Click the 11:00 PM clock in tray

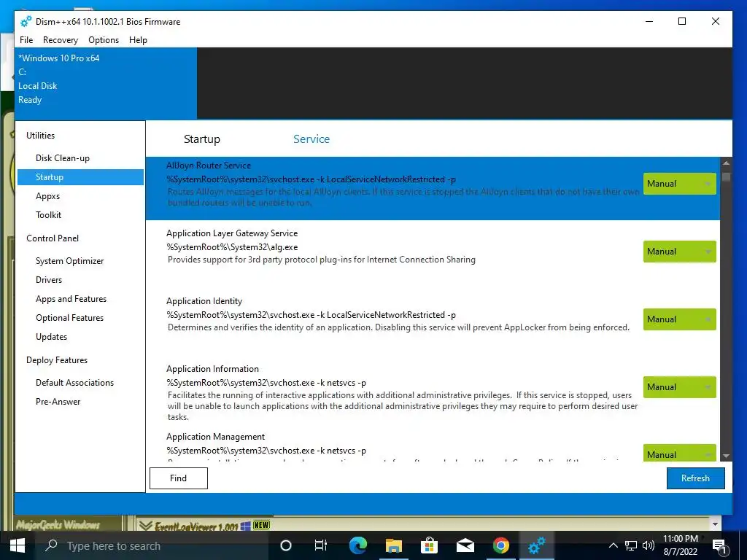[x=681, y=539]
